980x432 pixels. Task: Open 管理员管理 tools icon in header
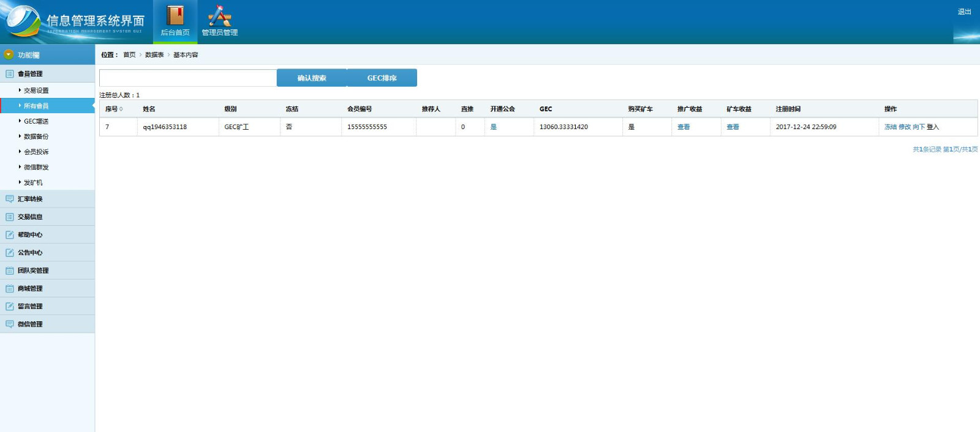pos(219,15)
